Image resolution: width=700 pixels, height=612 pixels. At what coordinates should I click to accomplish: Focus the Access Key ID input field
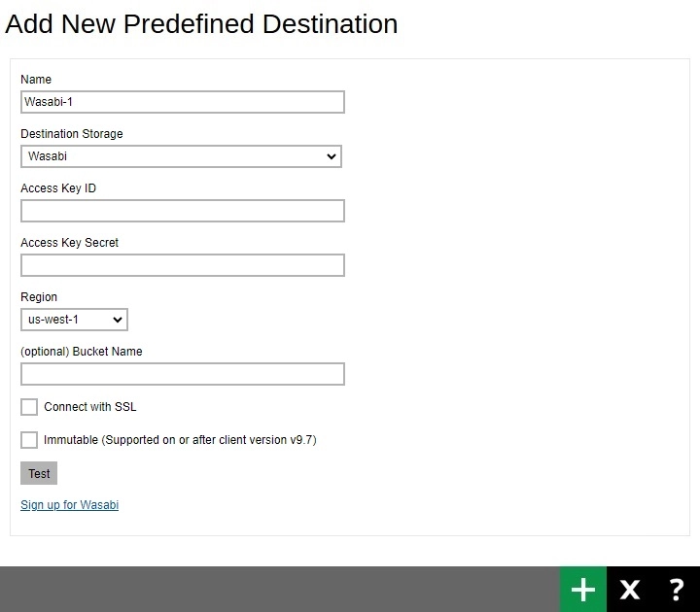(x=183, y=211)
